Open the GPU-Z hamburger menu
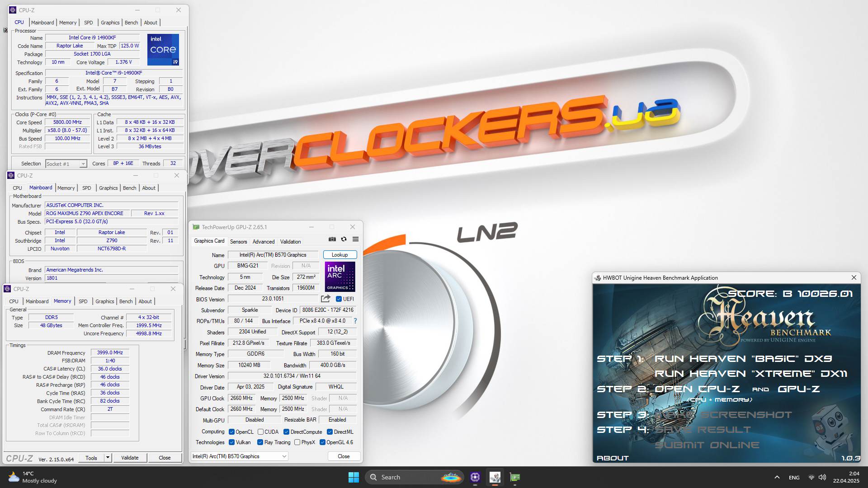 pos(355,239)
